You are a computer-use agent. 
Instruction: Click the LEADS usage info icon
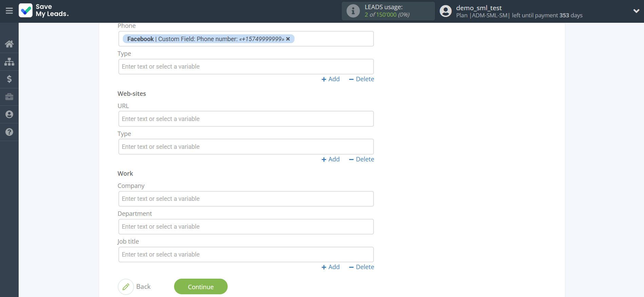point(353,11)
